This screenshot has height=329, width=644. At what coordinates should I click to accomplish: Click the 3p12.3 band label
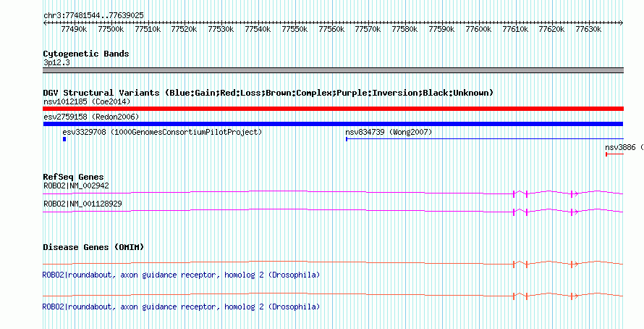(x=56, y=63)
